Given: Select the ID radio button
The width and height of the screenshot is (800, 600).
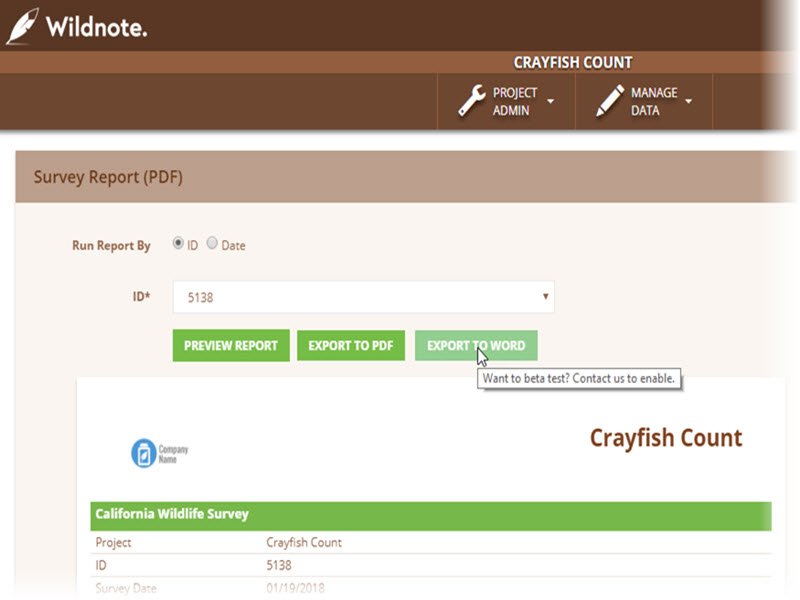Looking at the screenshot, I should (178, 243).
